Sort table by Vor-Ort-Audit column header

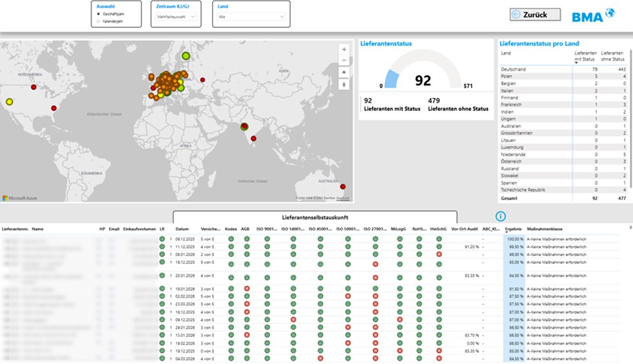point(464,229)
